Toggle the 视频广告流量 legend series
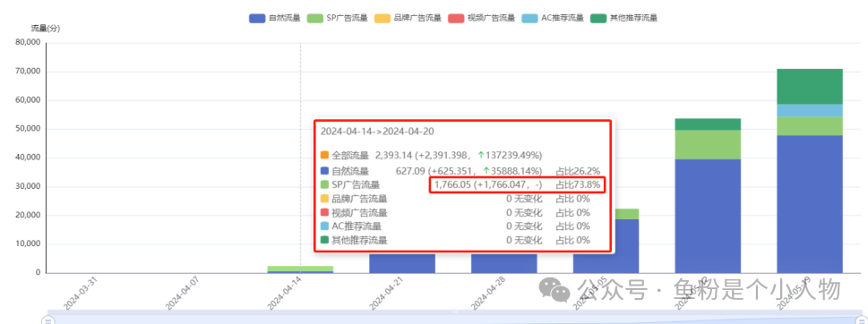This screenshot has height=324, width=868. point(482,18)
